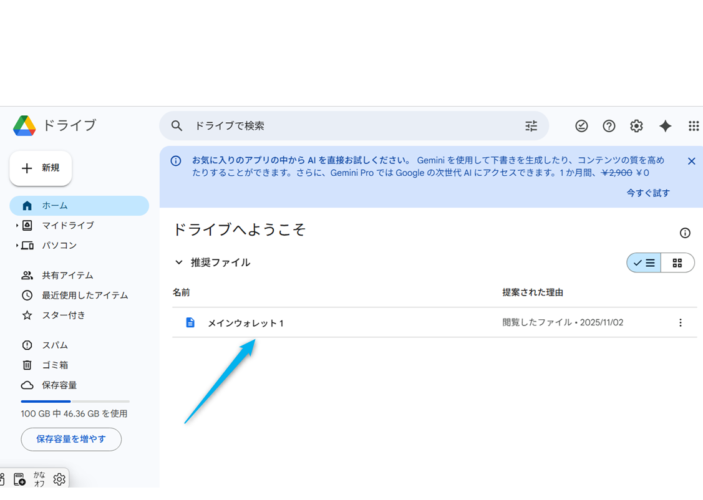Click 保存容量を増やす button

pyautogui.click(x=71, y=439)
